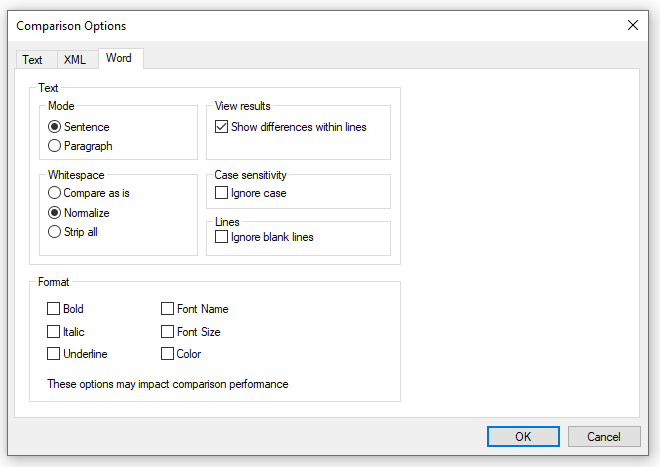
Task: Select Strip all whitespace option
Action: (x=55, y=232)
